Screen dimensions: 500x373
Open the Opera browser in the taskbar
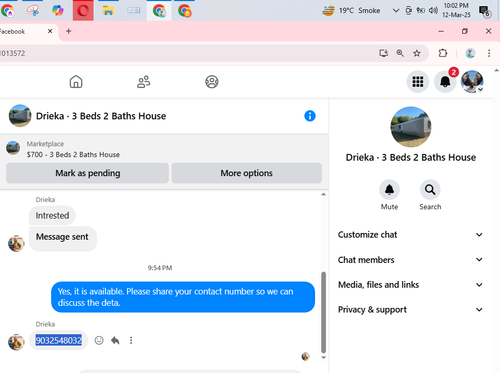pyautogui.click(x=83, y=11)
